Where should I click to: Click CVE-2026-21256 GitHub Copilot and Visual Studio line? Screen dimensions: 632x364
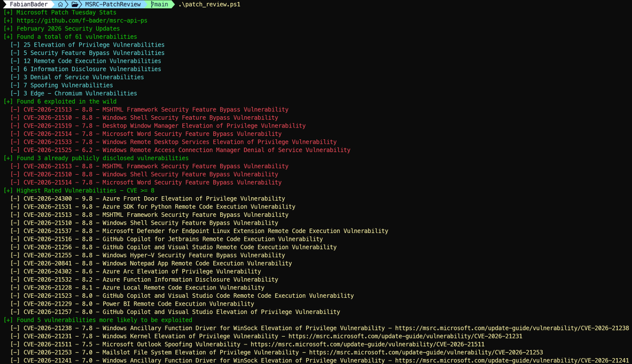173,247
